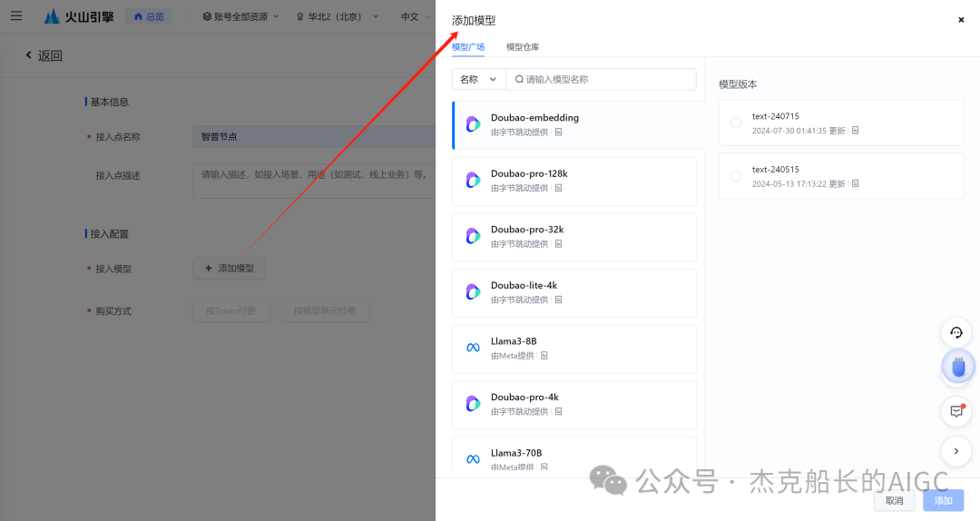Click the 接入点名称 input field
Viewport: 980px width, 521px height.
coord(314,136)
